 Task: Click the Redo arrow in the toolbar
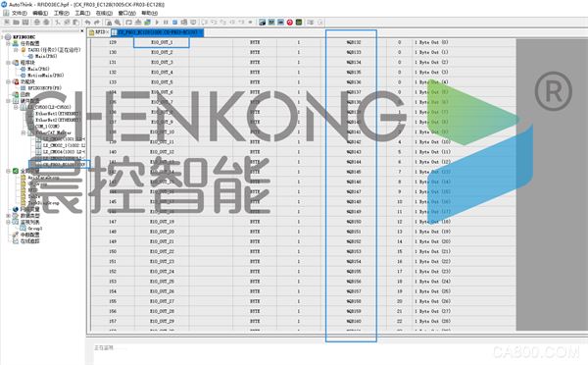pyautogui.click(x=97, y=23)
